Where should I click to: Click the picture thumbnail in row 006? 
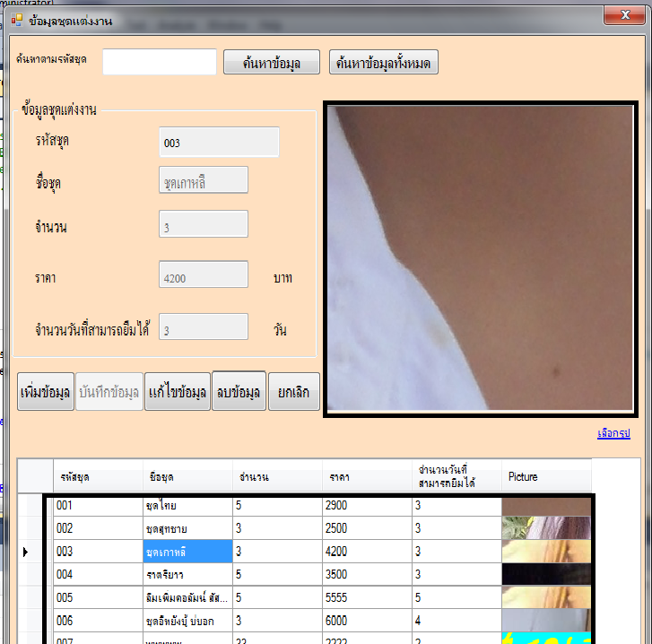(x=546, y=621)
